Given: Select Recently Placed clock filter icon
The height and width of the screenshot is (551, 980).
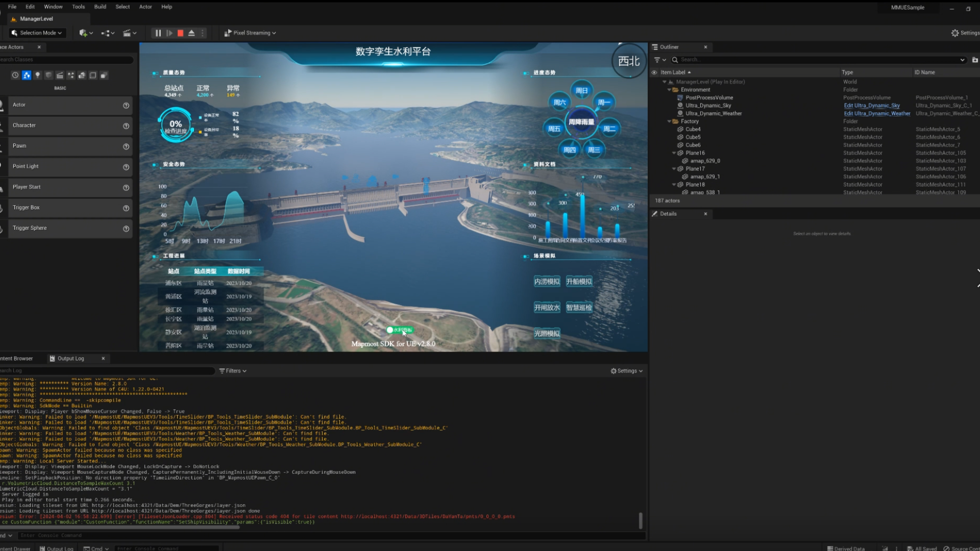Looking at the screenshot, I should click(15, 75).
